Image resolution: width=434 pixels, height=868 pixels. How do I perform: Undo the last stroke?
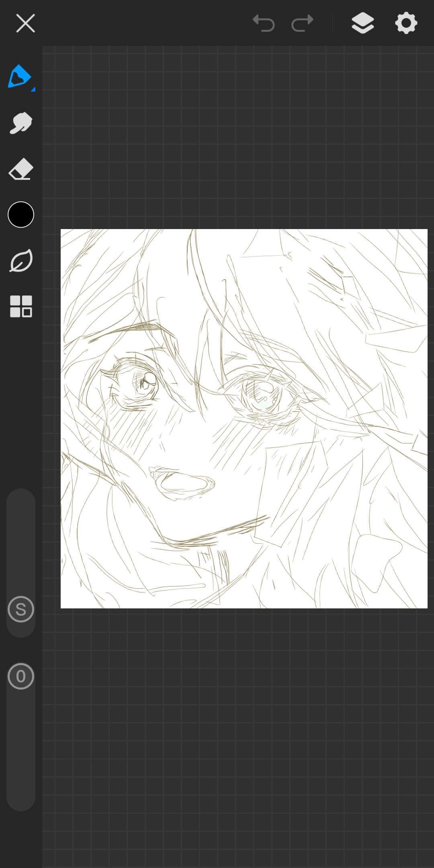pos(264,23)
